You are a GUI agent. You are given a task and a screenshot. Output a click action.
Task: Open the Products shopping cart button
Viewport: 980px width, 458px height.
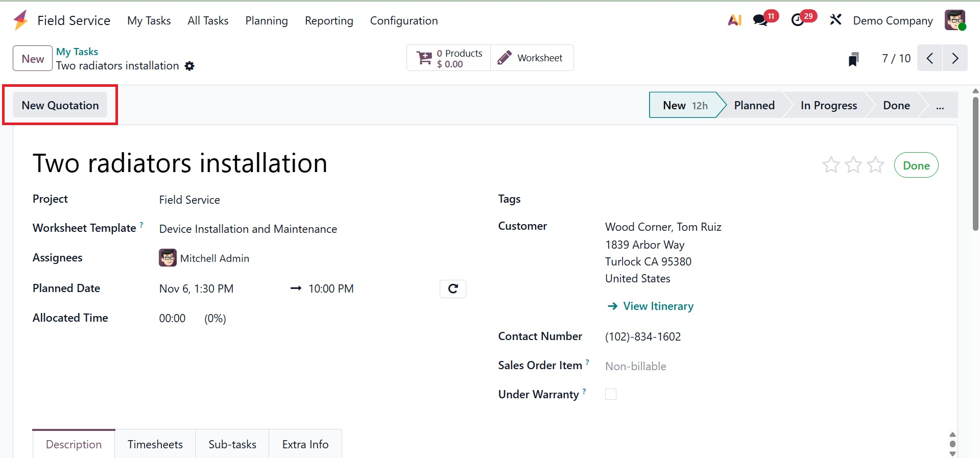click(449, 58)
